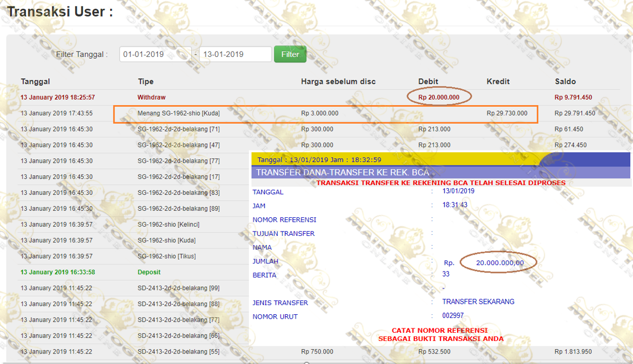Screen dimensions: 633x364
Task: Click the Harga sebelum disc column header
Action: pos(338,82)
